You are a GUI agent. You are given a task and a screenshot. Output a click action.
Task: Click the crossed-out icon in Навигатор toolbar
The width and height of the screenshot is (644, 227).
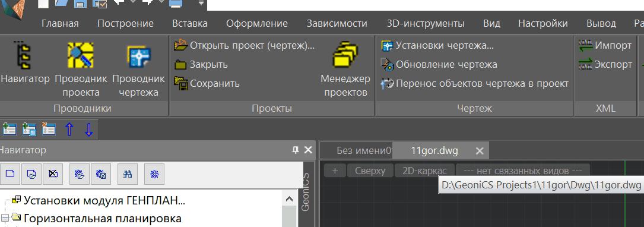[x=53, y=174]
